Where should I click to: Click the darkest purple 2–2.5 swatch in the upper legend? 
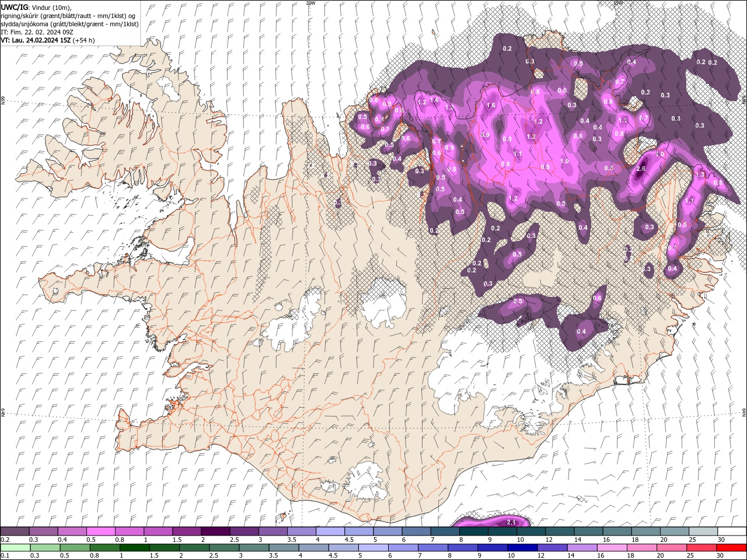tap(215, 531)
